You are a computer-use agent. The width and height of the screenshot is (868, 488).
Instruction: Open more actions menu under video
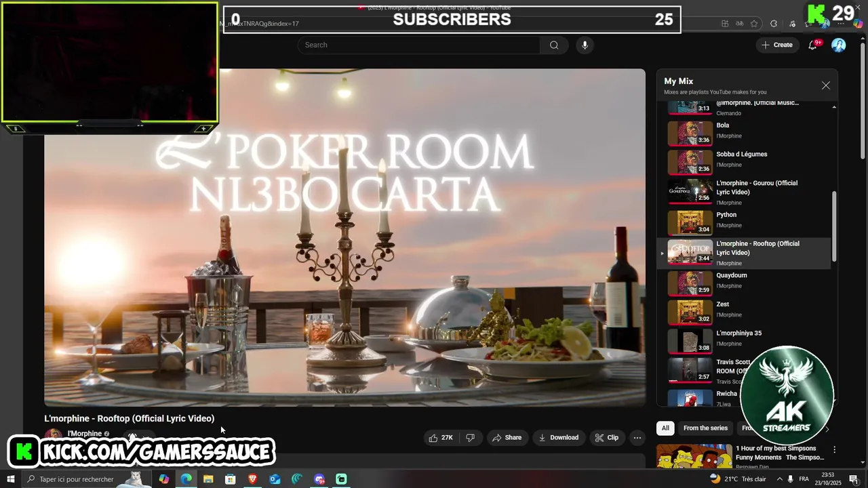[637, 438]
